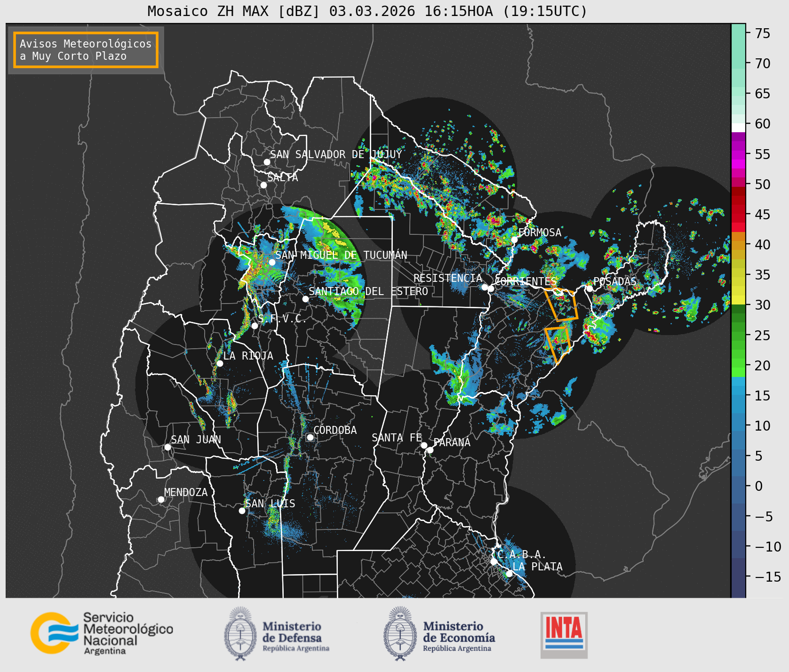Image resolution: width=789 pixels, height=672 pixels.
Task: Click the San Miguel de Tucumán marker dot
Action: click(272, 262)
